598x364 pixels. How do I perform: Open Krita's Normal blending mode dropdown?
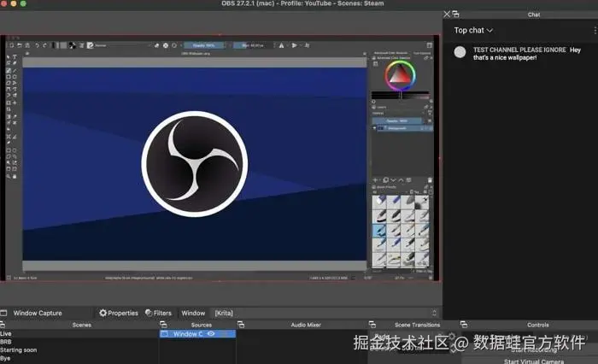123,45
